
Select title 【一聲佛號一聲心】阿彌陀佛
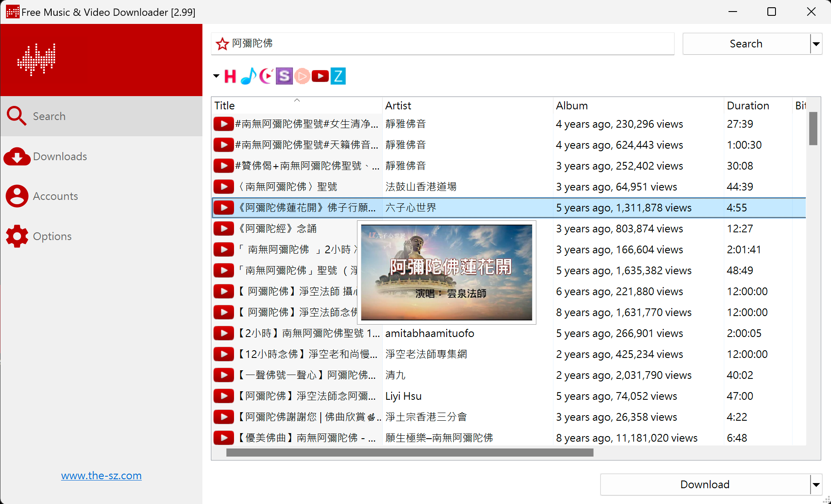[306, 375]
